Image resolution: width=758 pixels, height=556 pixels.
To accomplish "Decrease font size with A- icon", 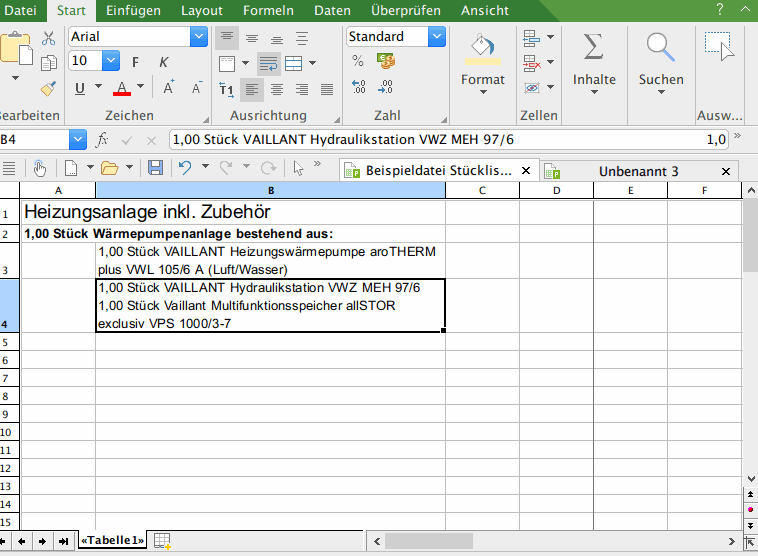I will coord(197,88).
